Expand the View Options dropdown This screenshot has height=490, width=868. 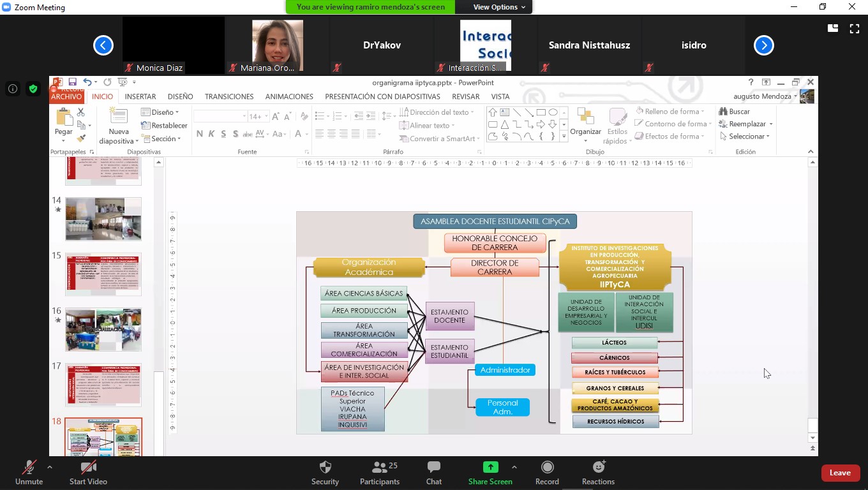[499, 7]
